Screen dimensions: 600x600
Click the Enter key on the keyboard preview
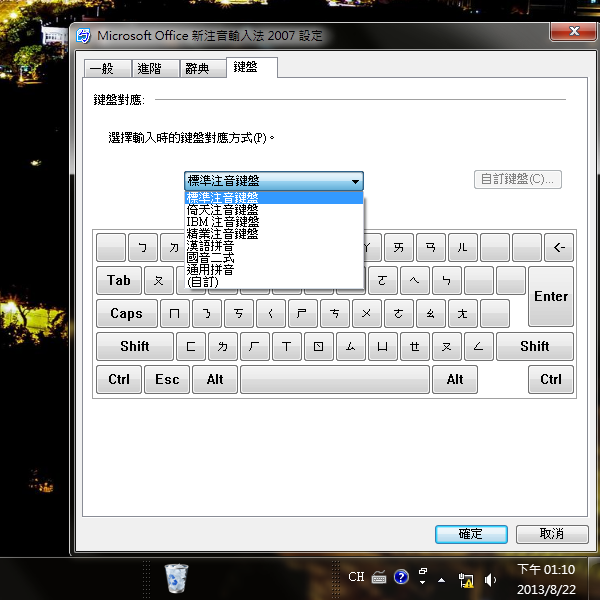[551, 297]
